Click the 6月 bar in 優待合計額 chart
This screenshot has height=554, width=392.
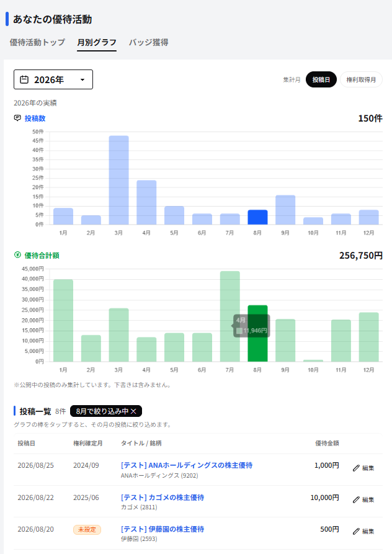click(202, 347)
